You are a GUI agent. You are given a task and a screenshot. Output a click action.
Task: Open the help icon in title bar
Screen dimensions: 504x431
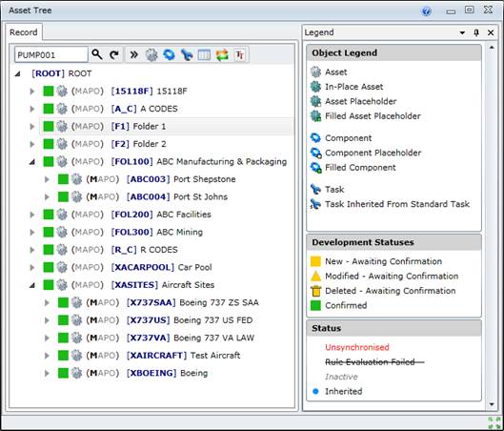(426, 11)
